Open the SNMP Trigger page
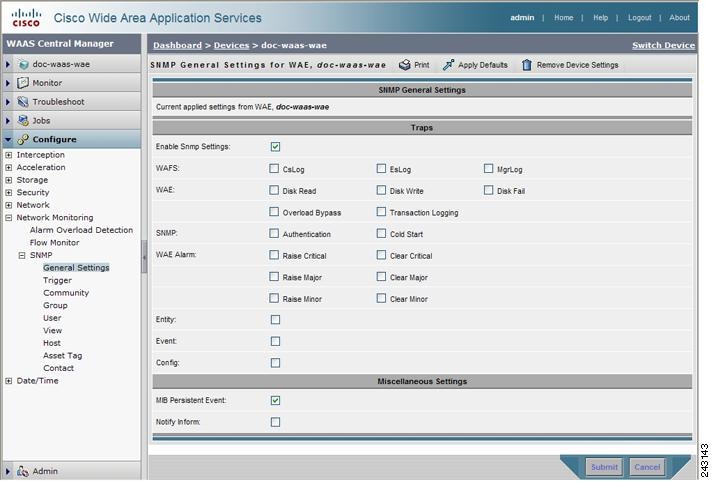Viewport: 712px width, 481px height. click(57, 280)
